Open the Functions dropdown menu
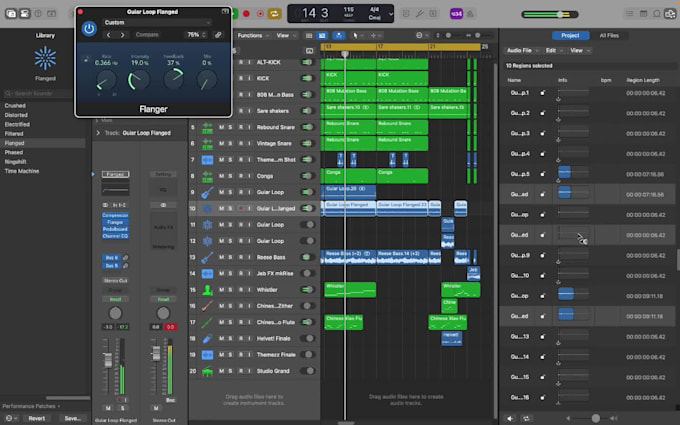The height and width of the screenshot is (425, 680). pyautogui.click(x=253, y=36)
